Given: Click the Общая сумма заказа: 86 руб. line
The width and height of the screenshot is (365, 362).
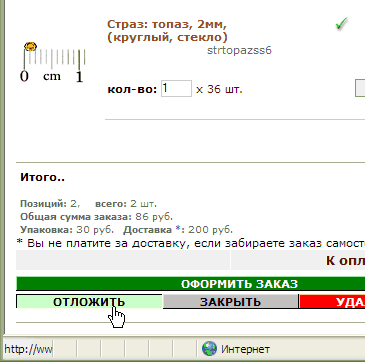Looking at the screenshot, I should click(x=96, y=217).
